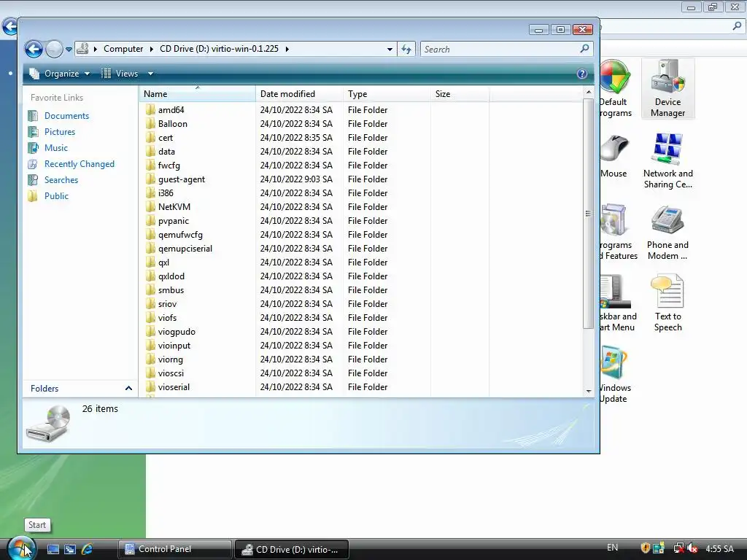747x560 pixels.
Task: Select the pvpanic folder icon
Action: (150, 220)
